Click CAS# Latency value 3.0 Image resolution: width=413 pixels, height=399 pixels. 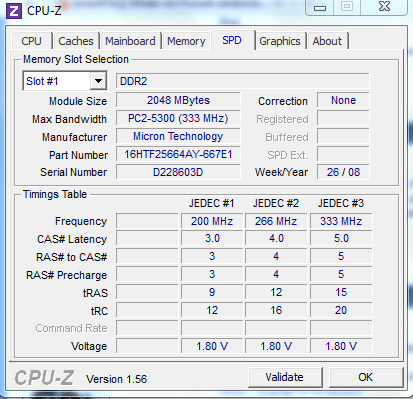[212, 239]
